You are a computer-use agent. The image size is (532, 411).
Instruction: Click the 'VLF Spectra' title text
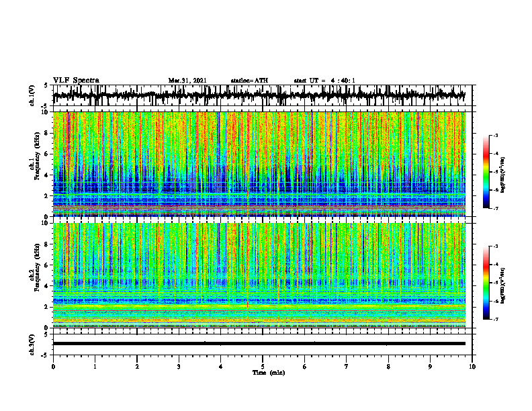pyautogui.click(x=76, y=81)
